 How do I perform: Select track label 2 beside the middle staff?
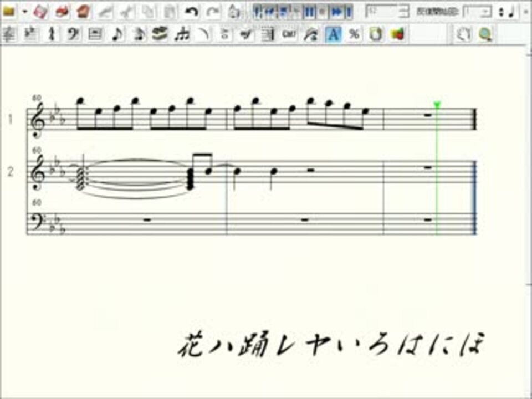11,172
